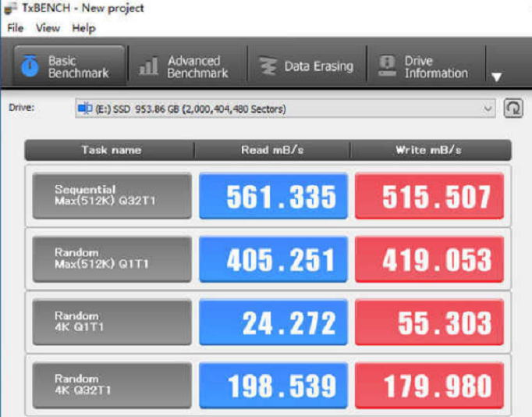Click the Sequential Max(512K) Q32T1 task button
532x417 pixels.
(x=112, y=196)
